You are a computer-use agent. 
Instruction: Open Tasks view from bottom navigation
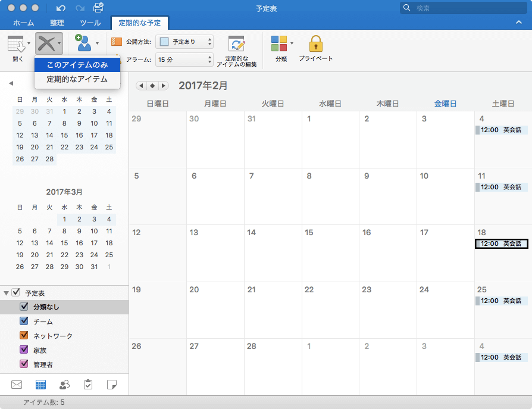[x=88, y=385]
